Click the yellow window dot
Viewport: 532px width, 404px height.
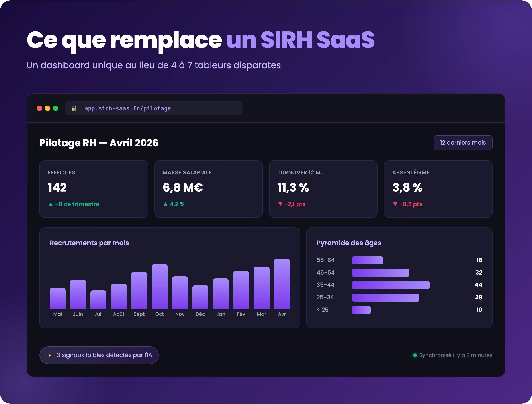[x=47, y=108]
